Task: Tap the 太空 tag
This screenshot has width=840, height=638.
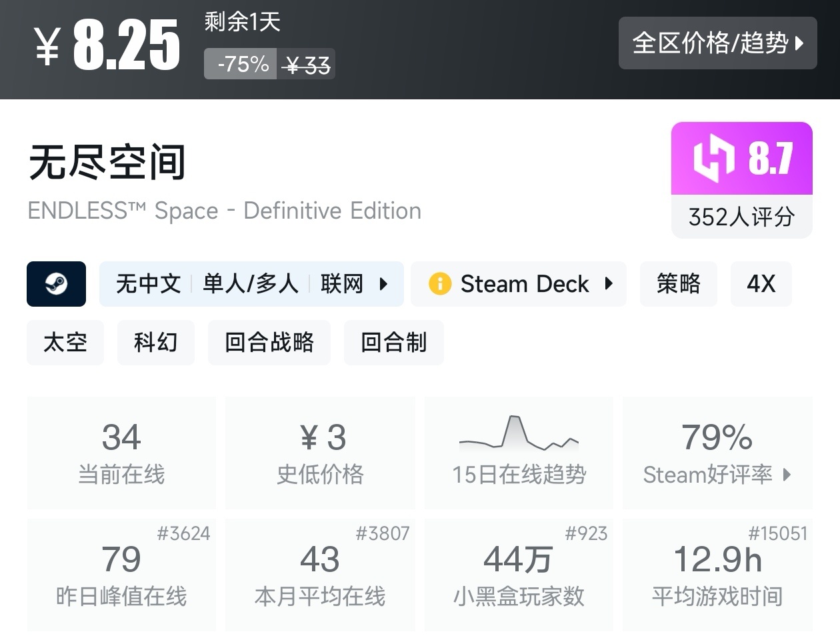Action: coord(65,343)
